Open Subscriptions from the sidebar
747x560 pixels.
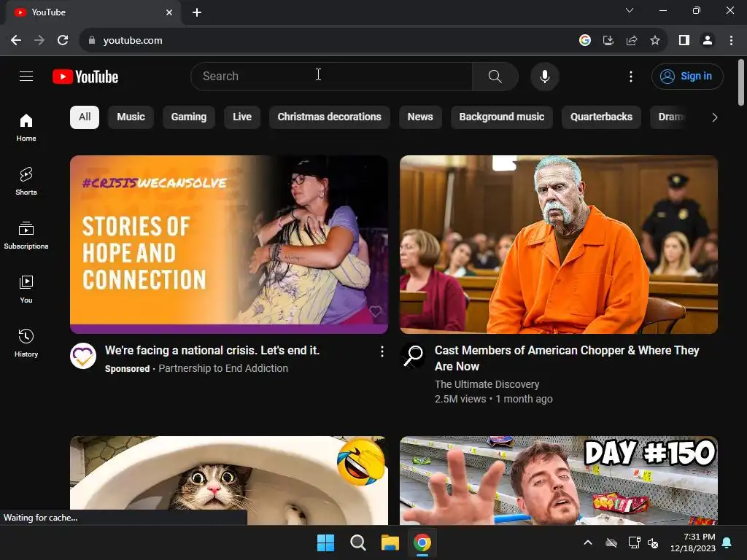tap(26, 236)
